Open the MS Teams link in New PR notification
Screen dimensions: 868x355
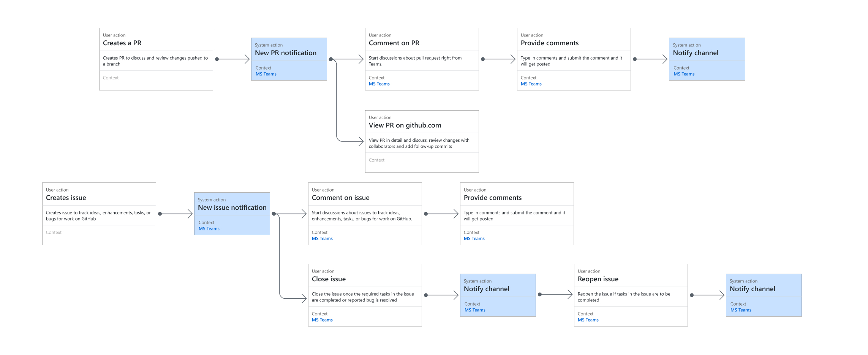coord(266,74)
